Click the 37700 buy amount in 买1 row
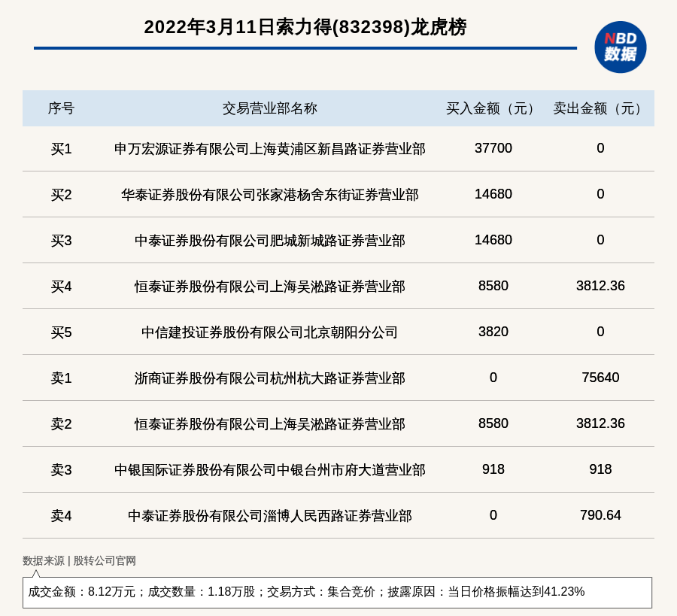Screen dimensions: 677x616 (x=493, y=148)
